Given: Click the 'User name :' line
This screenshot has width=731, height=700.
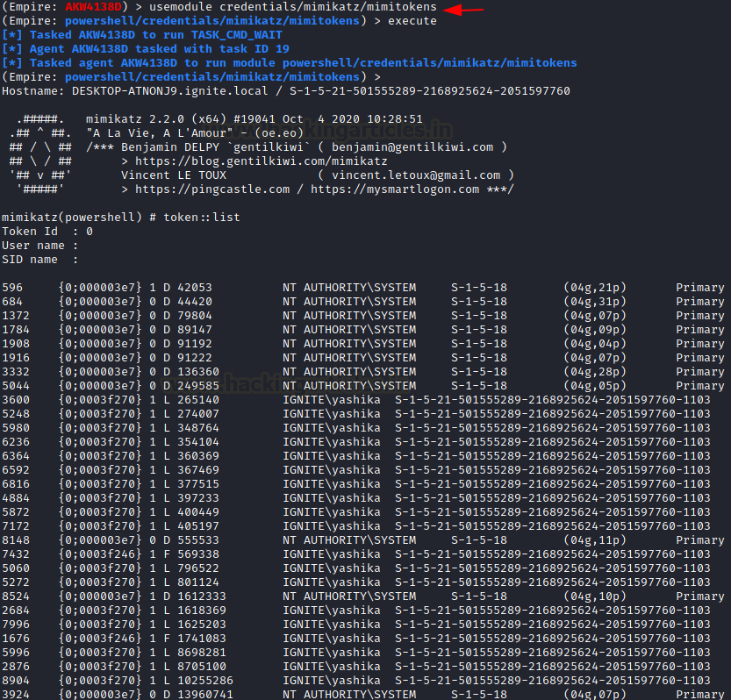Looking at the screenshot, I should (39, 245).
